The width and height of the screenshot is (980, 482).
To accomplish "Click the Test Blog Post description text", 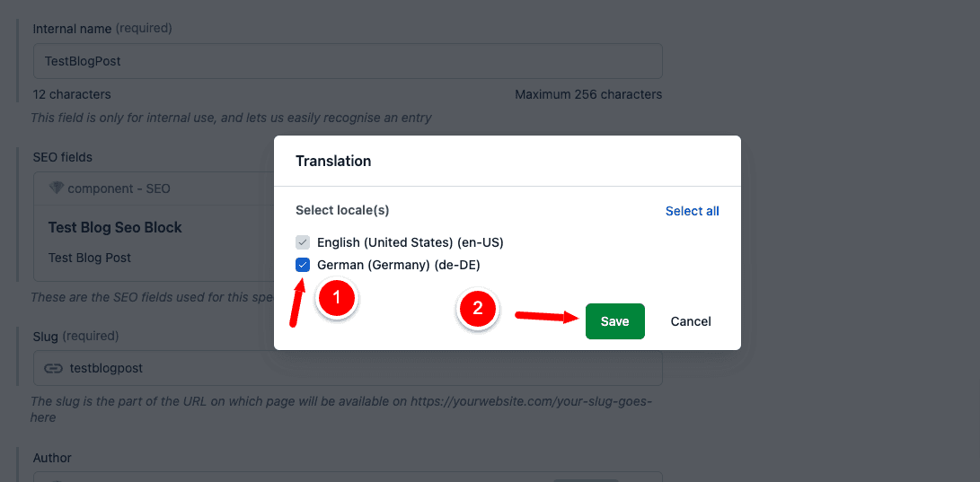I will tap(90, 258).
